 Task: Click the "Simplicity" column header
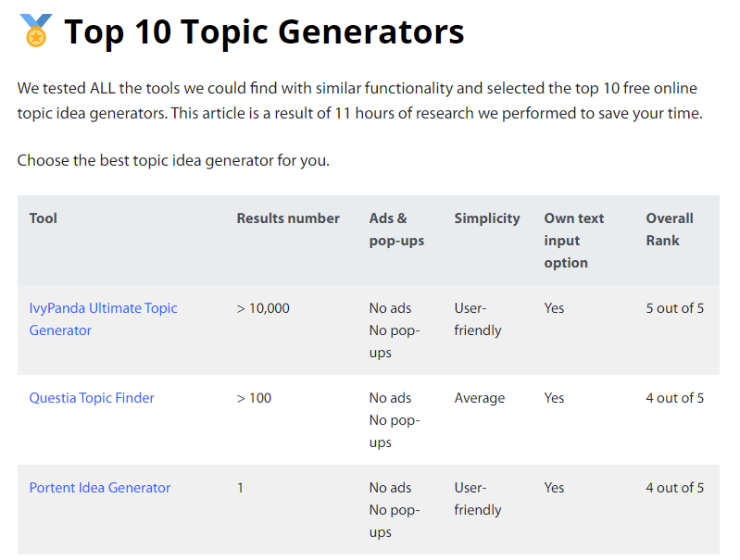[487, 218]
